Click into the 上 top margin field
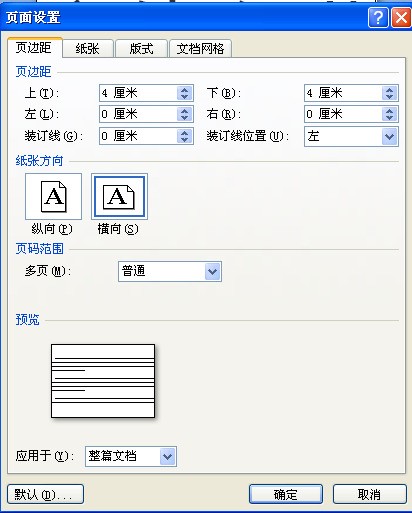This screenshot has height=513, width=412. (x=138, y=93)
